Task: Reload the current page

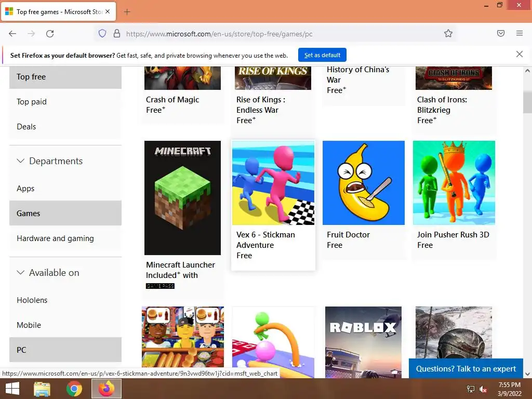Action: tap(50, 34)
